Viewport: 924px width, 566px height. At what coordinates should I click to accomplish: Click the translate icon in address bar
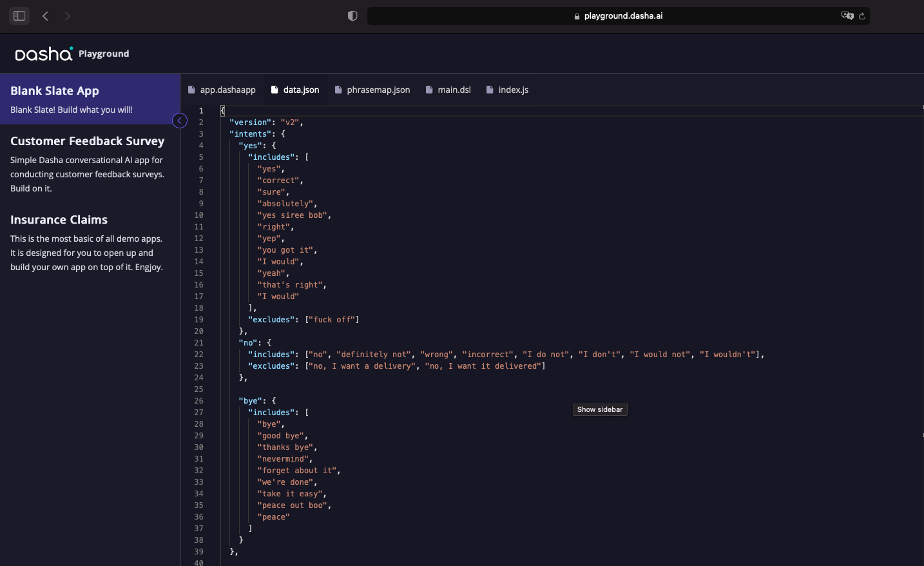[x=847, y=15]
